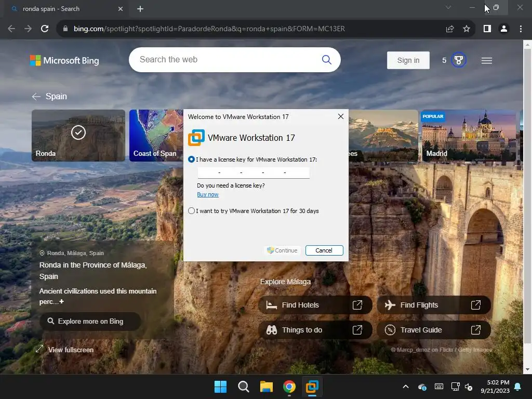Click the Chrome taskbar icon
This screenshot has width=532, height=399.
pos(289,387)
